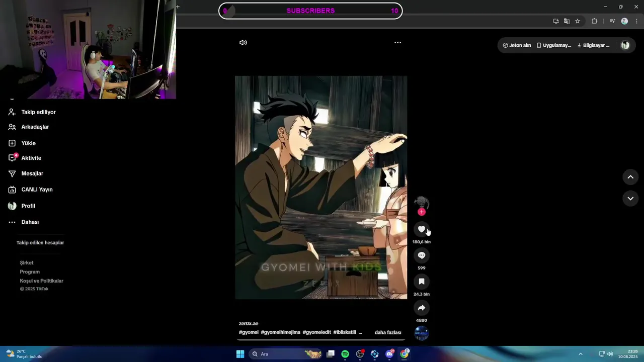Viewport: 644px width, 362px height.
Task: Open the zer0x.ae creator name link
Action: tap(249, 323)
